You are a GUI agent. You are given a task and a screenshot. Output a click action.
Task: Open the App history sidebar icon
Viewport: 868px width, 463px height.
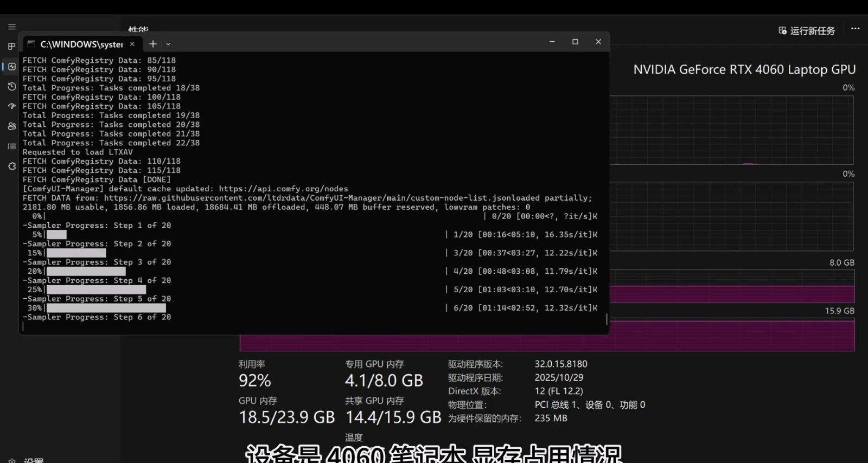(x=11, y=87)
